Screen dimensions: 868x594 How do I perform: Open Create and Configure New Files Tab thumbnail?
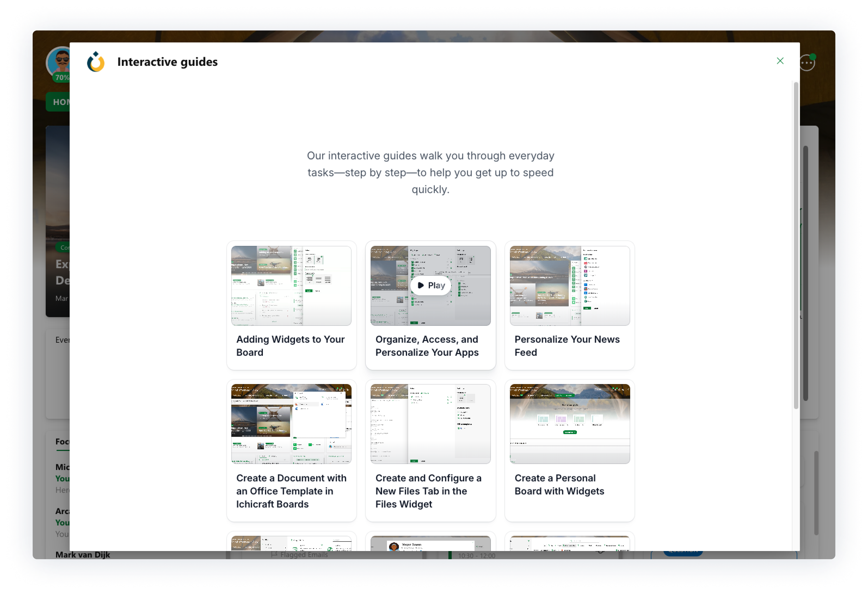pos(430,424)
